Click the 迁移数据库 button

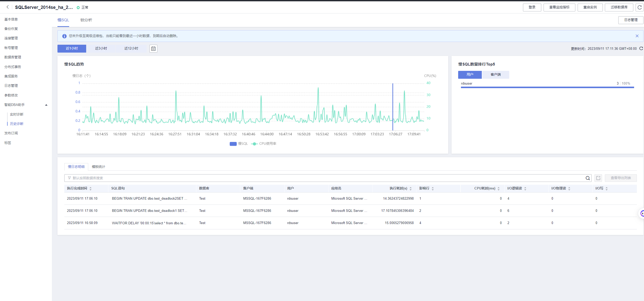tap(619, 7)
